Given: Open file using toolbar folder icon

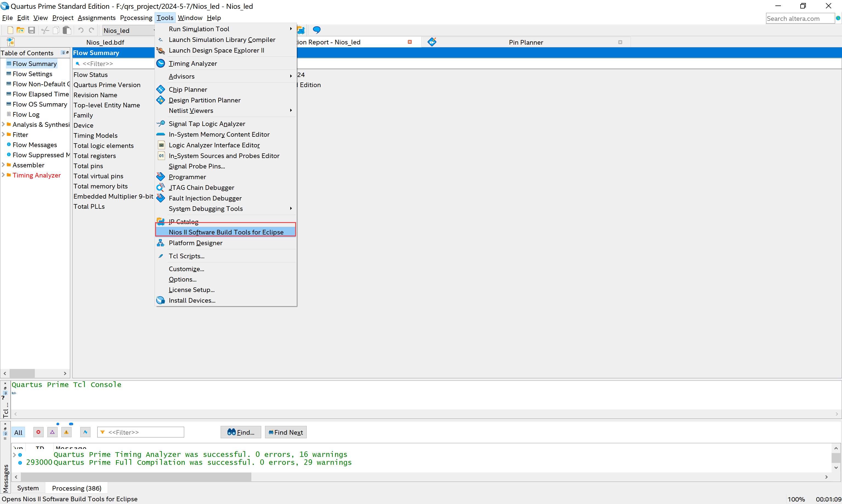Looking at the screenshot, I should click(x=20, y=30).
